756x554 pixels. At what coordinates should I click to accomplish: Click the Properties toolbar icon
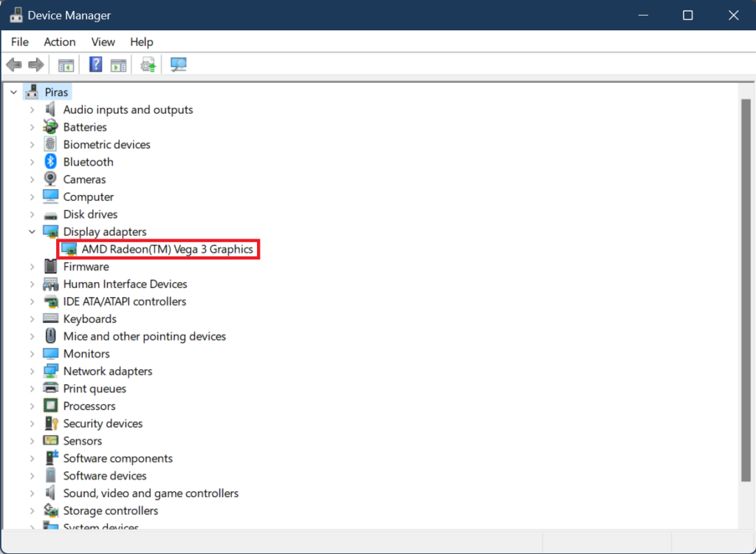[x=119, y=64]
